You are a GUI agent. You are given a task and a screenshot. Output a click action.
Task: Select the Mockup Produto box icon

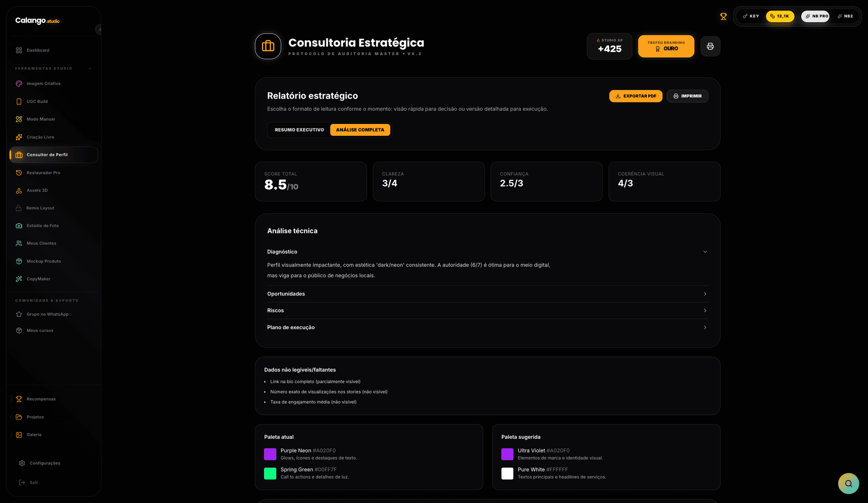pos(19,261)
